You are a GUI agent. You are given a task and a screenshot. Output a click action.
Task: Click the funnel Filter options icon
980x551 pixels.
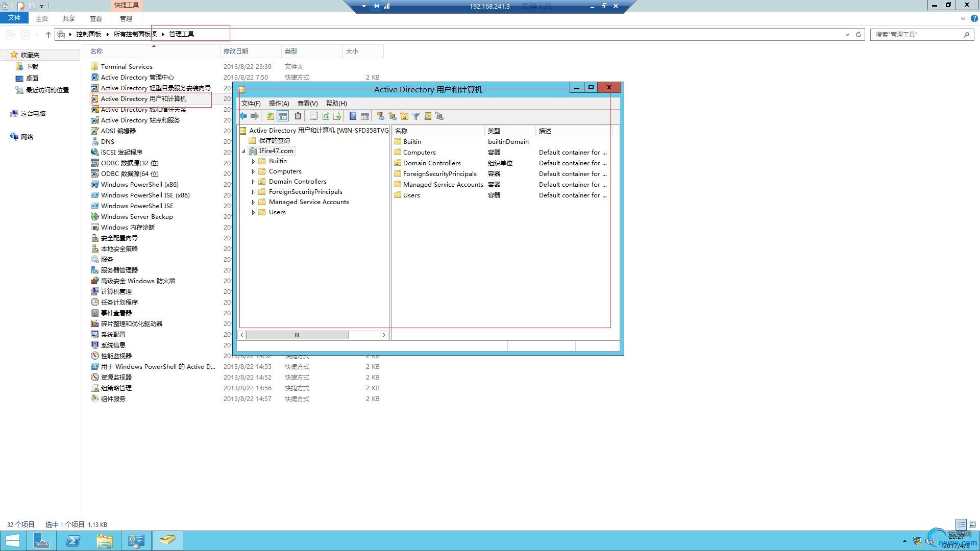(x=416, y=116)
